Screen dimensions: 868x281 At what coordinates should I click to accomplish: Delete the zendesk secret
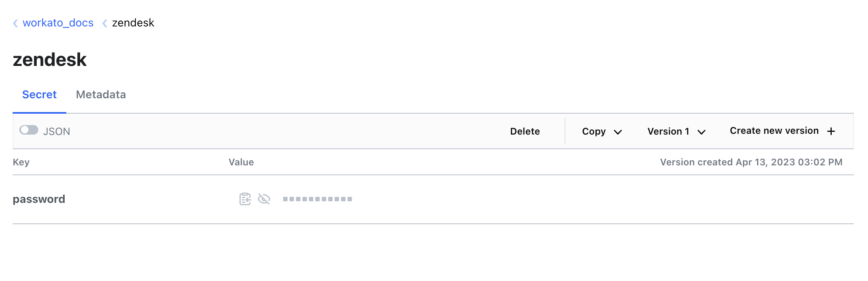[525, 131]
